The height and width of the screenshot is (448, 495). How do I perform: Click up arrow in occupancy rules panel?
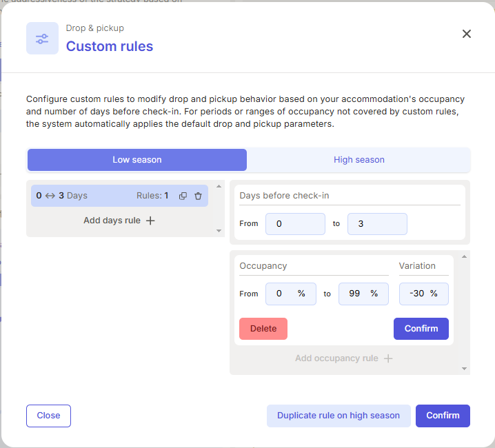(464, 256)
